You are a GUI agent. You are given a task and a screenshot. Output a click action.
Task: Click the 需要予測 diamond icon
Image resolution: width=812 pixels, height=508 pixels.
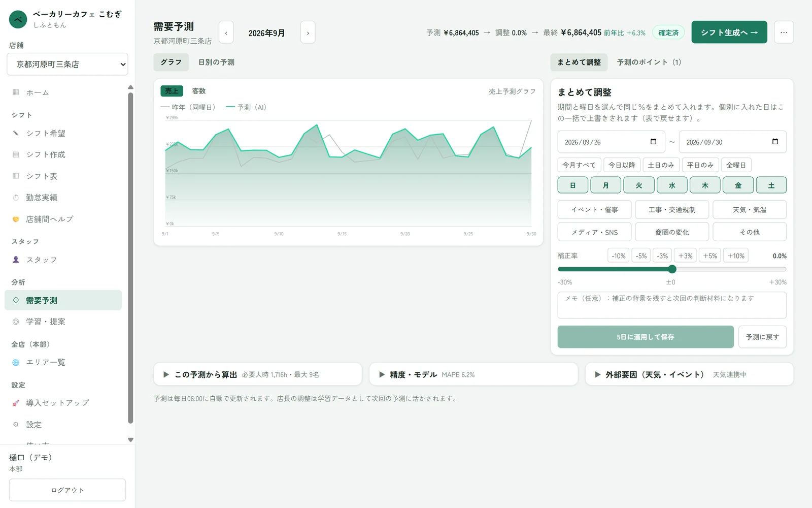point(16,300)
